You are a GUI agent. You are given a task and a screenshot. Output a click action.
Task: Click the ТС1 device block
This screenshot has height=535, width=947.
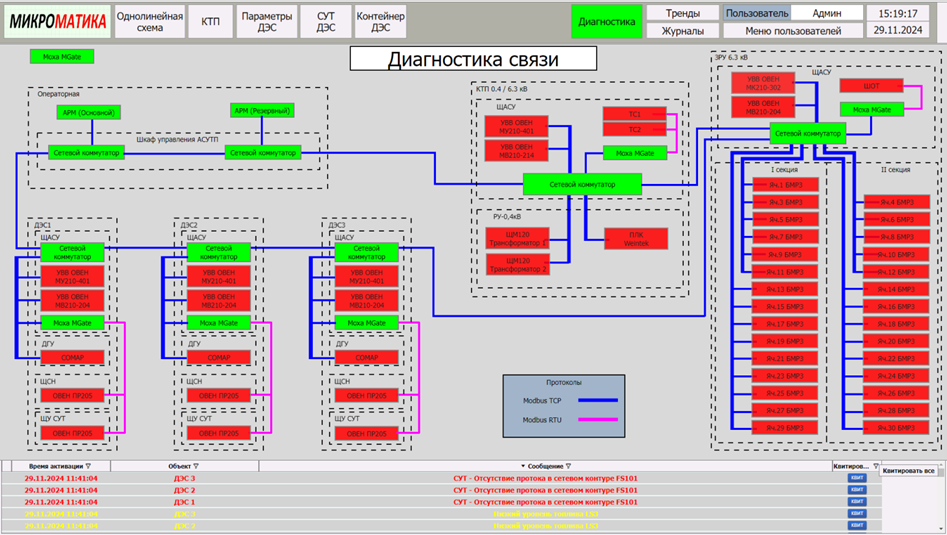[634, 114]
